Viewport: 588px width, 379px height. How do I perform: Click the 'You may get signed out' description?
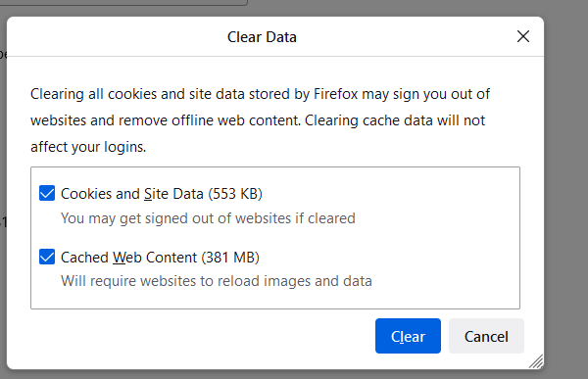(208, 218)
